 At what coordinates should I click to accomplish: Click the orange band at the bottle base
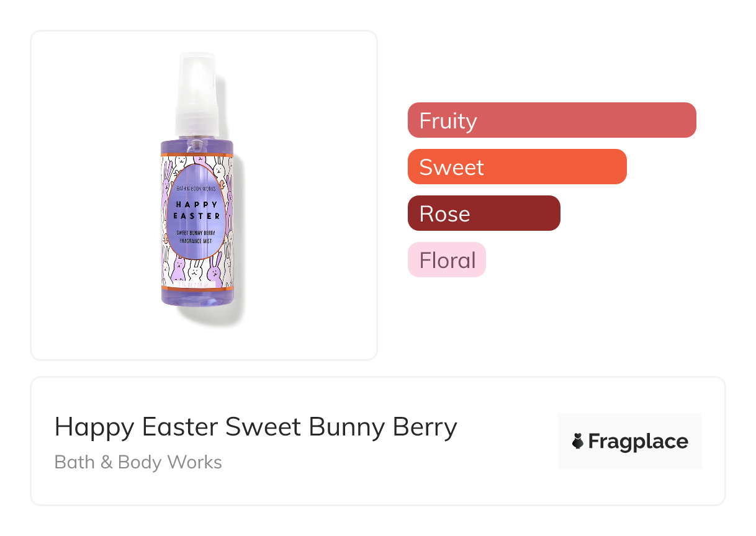197,289
